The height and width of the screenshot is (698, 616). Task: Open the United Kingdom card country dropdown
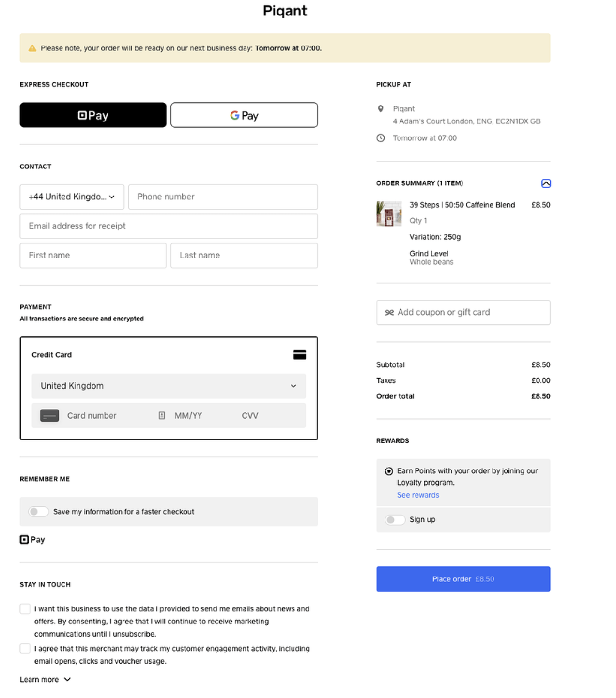(168, 386)
